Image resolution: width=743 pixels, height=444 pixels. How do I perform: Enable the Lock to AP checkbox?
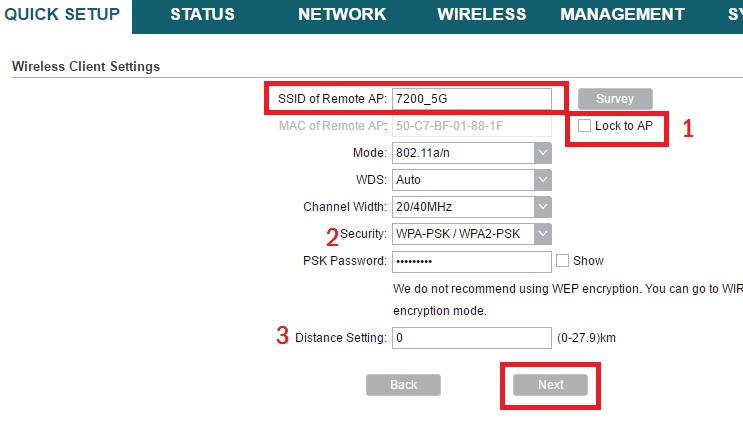tap(585, 126)
